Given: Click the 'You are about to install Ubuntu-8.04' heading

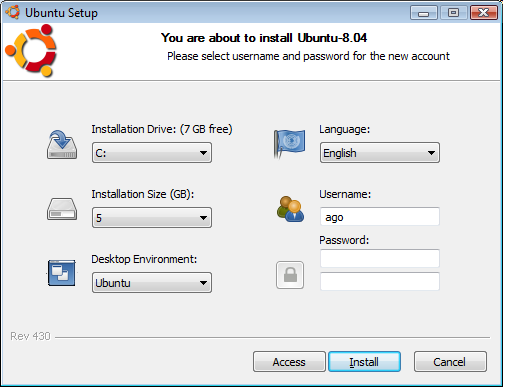Looking at the screenshot, I should (x=264, y=38).
